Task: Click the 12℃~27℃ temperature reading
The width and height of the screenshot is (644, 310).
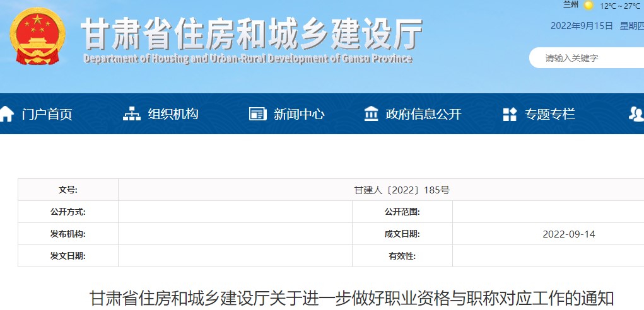Action: (x=620, y=6)
